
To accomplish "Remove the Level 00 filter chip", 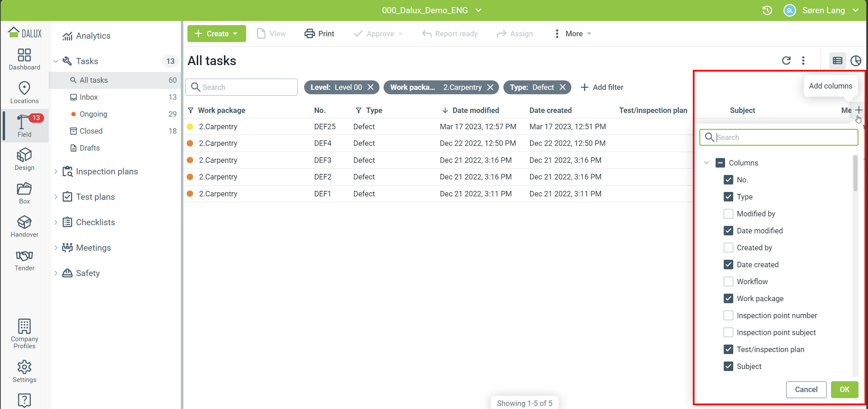I will pyautogui.click(x=371, y=87).
